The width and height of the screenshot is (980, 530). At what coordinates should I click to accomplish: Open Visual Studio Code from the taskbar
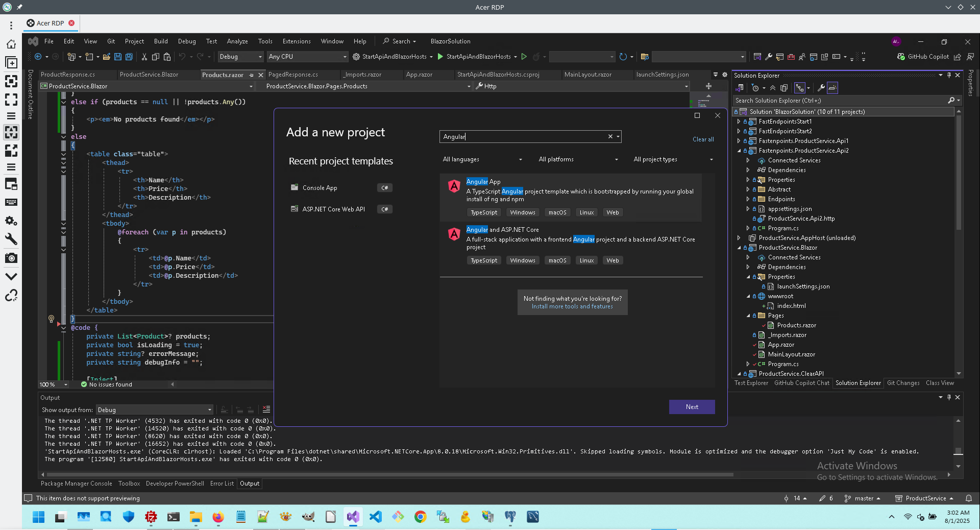tap(375, 517)
